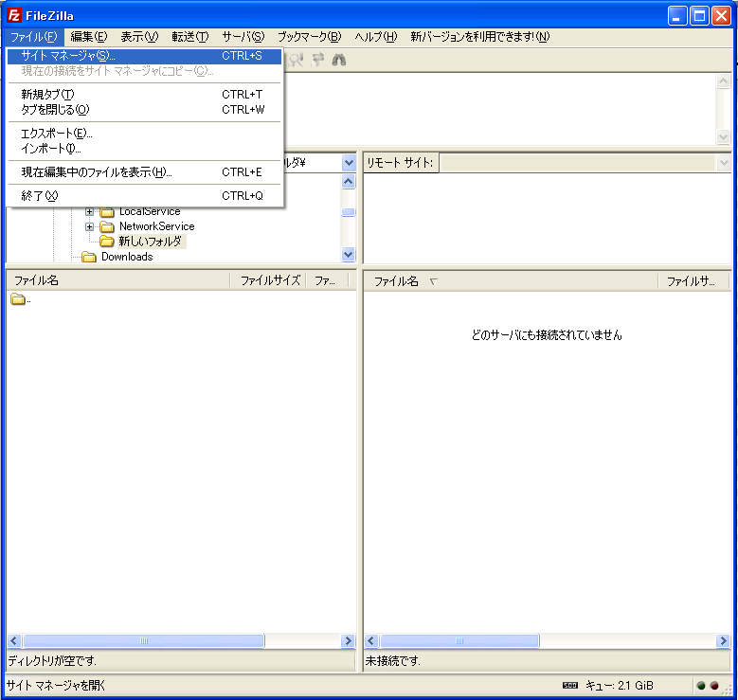Viewport: 738px width, 700px height.
Task: Select インポート(I)... menu entry
Action: [x=145, y=149]
